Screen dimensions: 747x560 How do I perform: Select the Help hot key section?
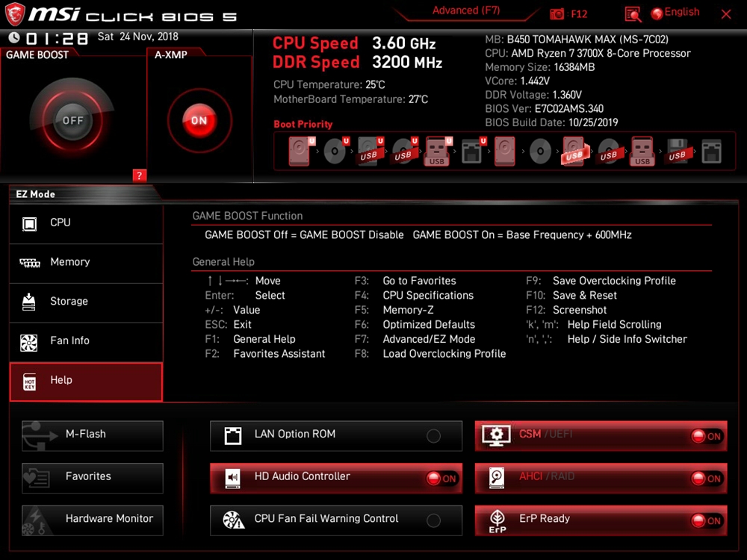[x=86, y=382]
